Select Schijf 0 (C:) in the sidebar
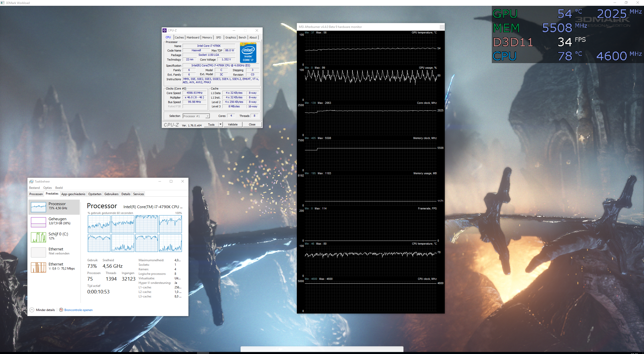The image size is (644, 354). [x=54, y=237]
